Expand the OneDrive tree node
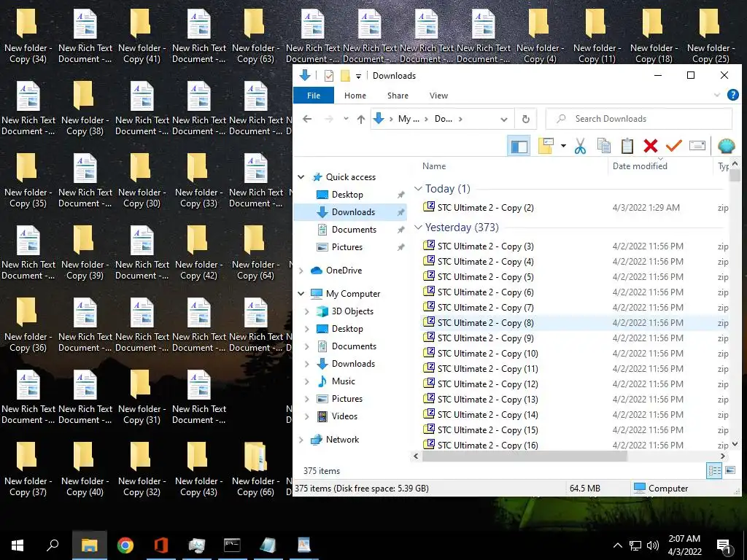Screen dimensions: 747x560 tap(301, 271)
